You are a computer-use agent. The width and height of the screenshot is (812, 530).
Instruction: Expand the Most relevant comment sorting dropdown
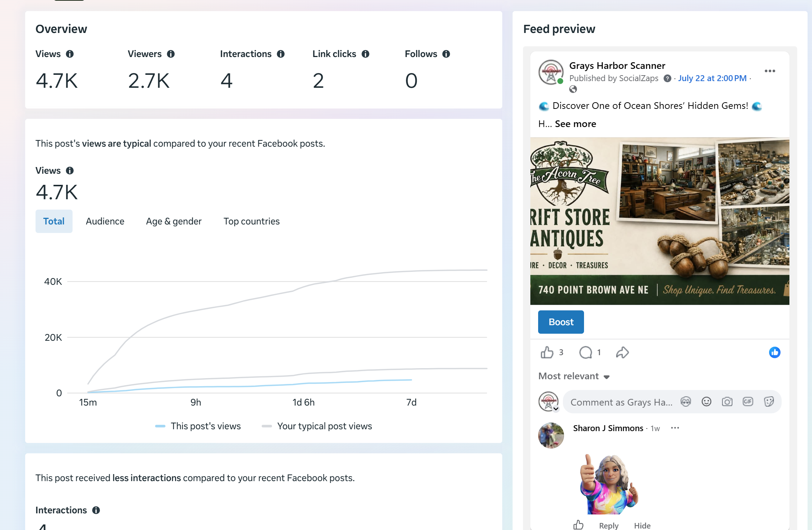coord(574,376)
